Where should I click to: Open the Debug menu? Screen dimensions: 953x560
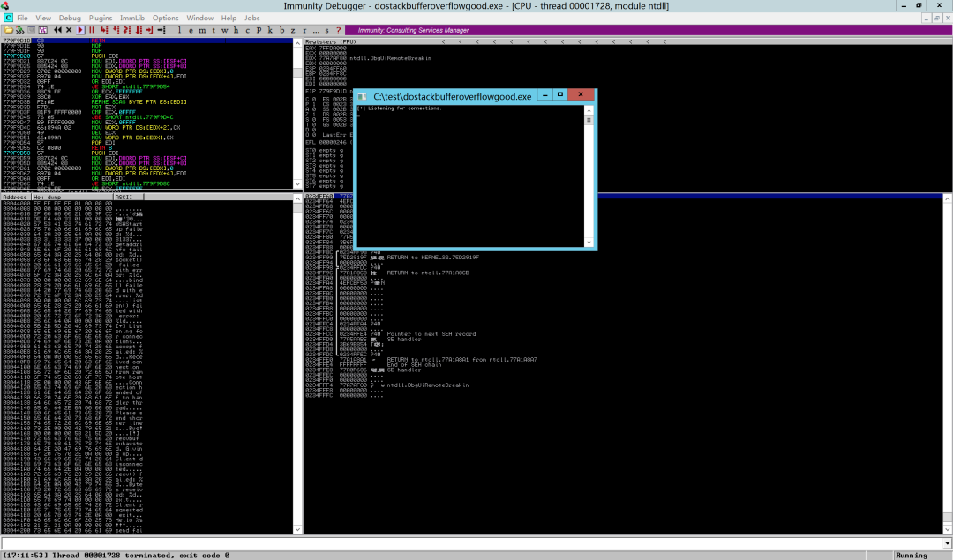70,18
